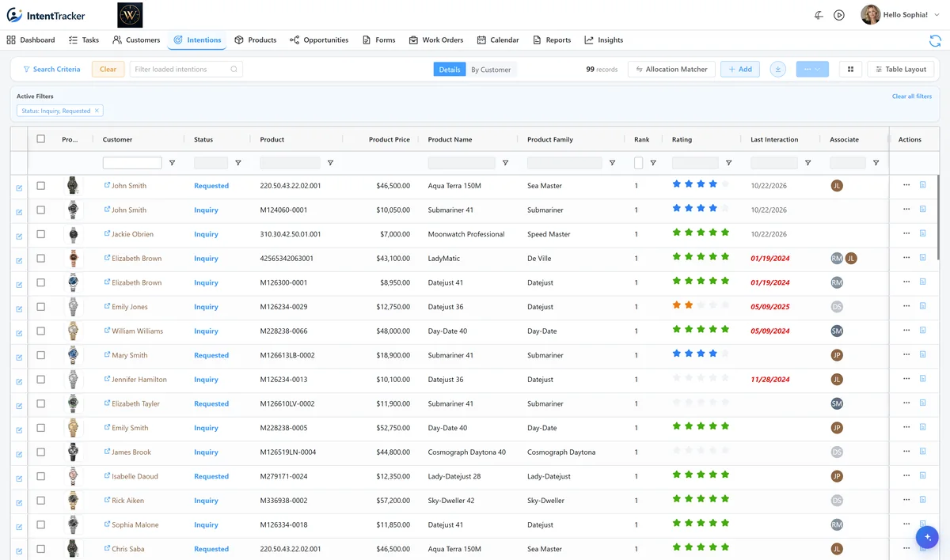Open the Table Layout options
950x560 pixels.
pyautogui.click(x=900, y=70)
